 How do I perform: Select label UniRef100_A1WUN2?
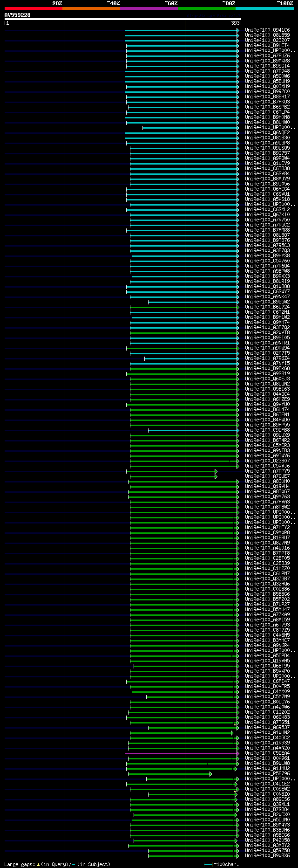[x=267, y=733]
